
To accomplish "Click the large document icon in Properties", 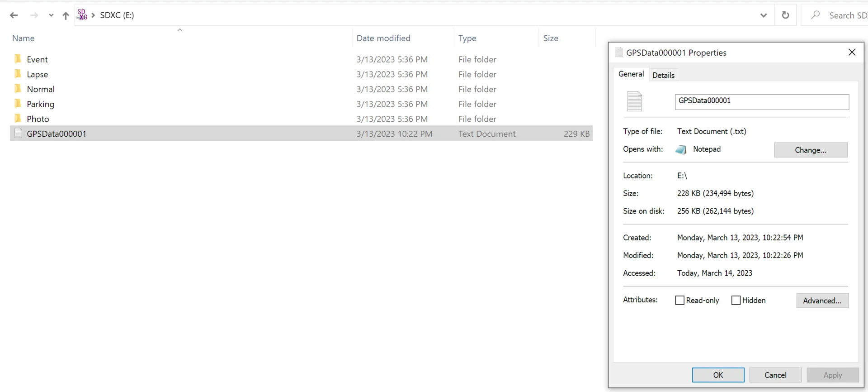I will [x=634, y=101].
